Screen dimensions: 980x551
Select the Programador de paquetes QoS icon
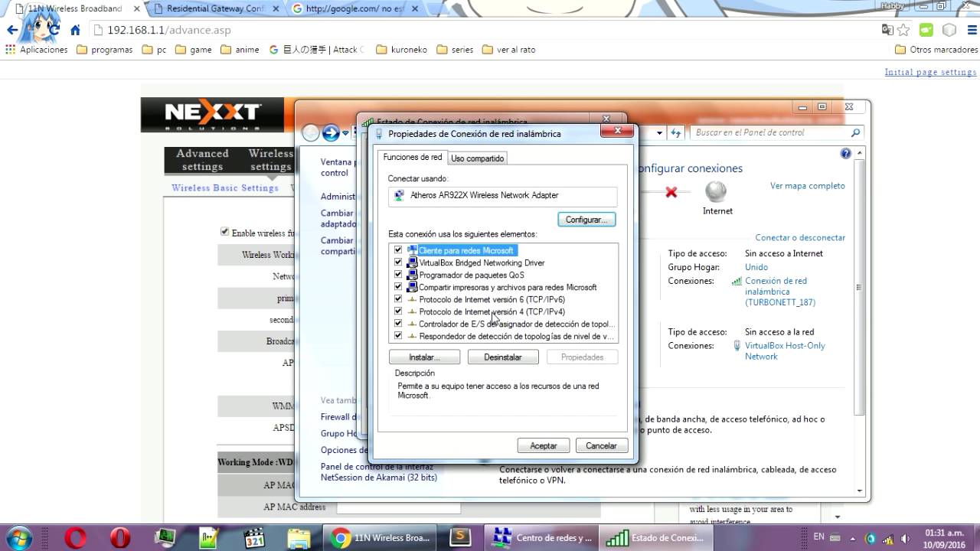click(x=412, y=275)
